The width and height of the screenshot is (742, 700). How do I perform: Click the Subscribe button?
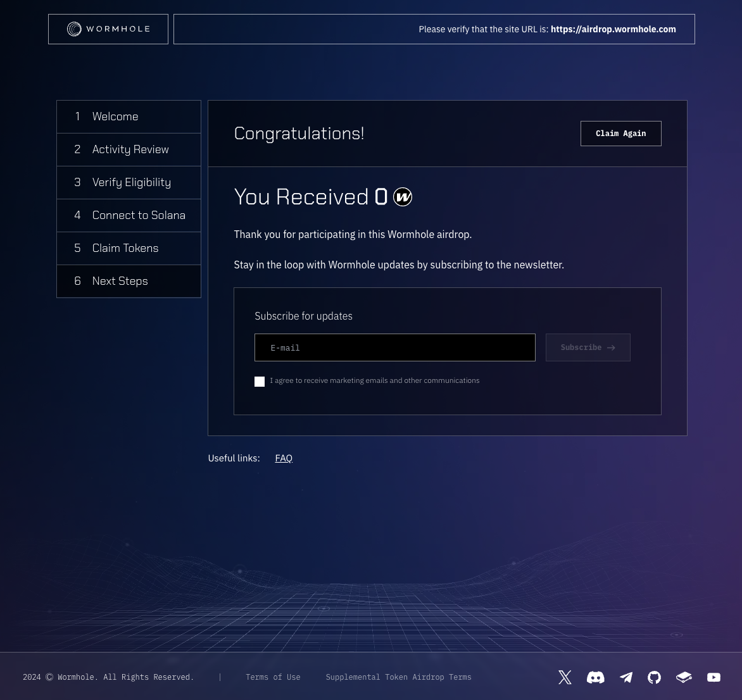pyautogui.click(x=588, y=347)
